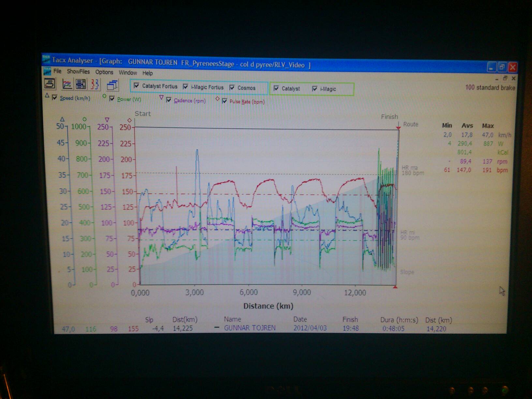This screenshot has width=532, height=399.
Task: Hide the Pulse Rate (bpm) curve checkbox
Action: (225, 101)
